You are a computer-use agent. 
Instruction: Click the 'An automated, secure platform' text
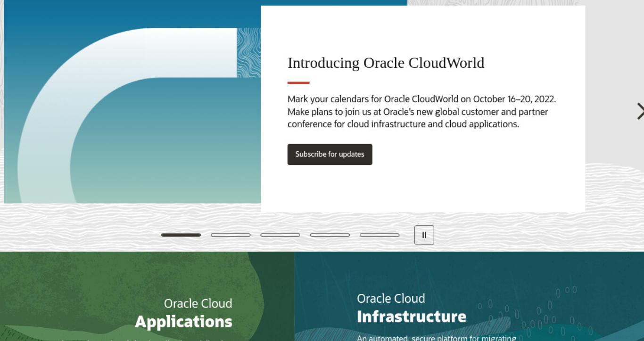click(437, 338)
